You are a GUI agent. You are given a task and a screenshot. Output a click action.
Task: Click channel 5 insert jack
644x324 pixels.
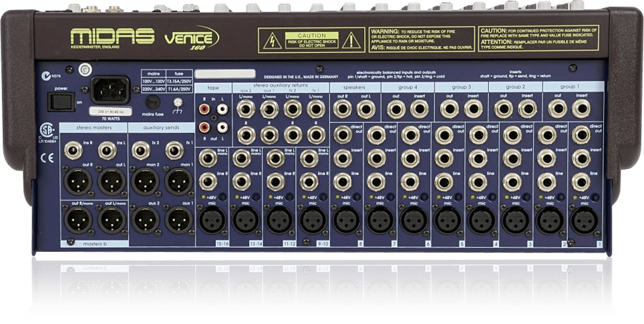click(444, 158)
